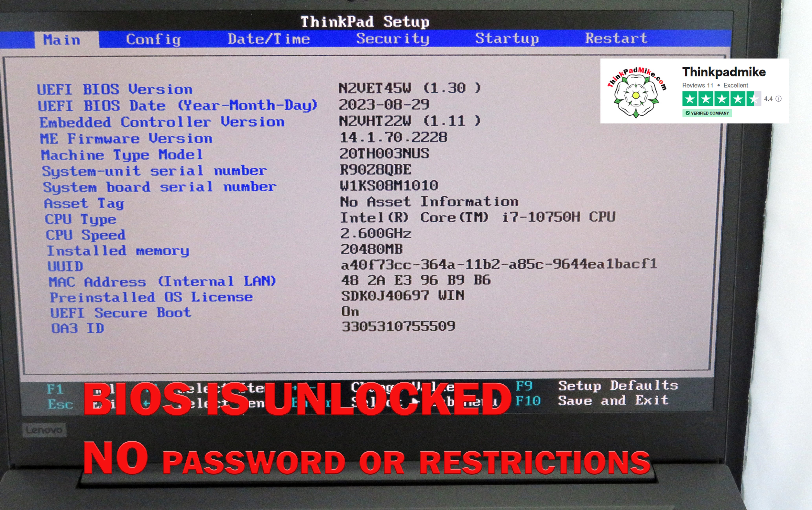Click the Thinkpadmike review title
This screenshot has width=812, height=510.
(x=724, y=72)
